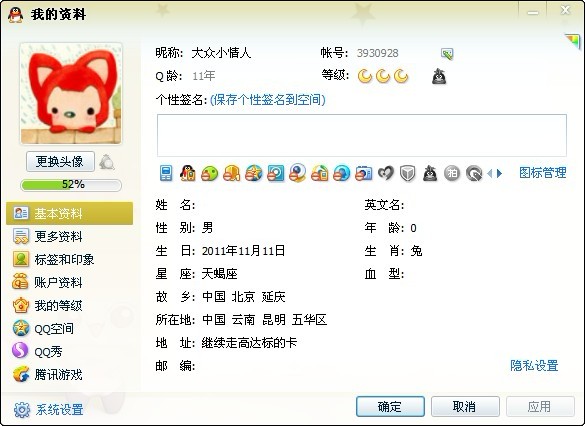Open 系统设置 at the bottom left
Screen dimensions: 585x426
pos(49,410)
